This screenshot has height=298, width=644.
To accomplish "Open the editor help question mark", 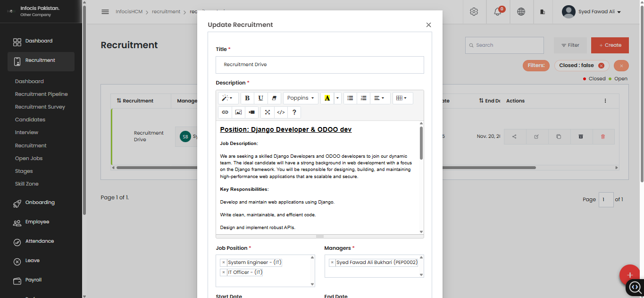I will pos(294,112).
